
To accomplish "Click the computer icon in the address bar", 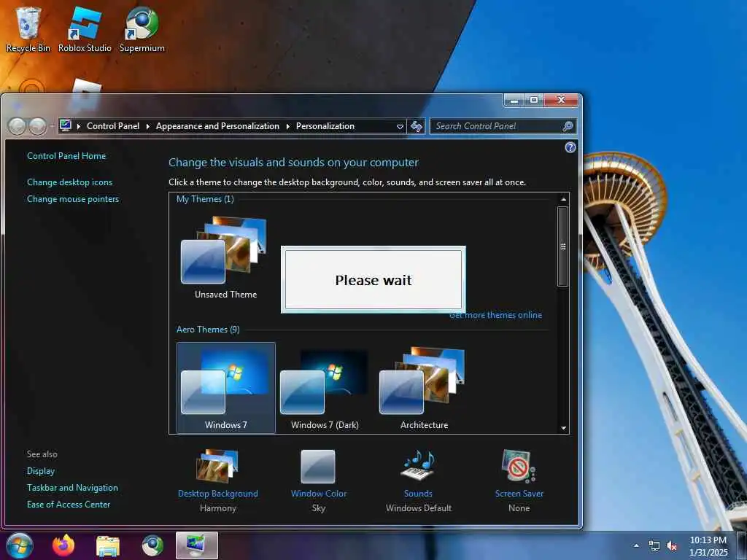I will tap(66, 125).
